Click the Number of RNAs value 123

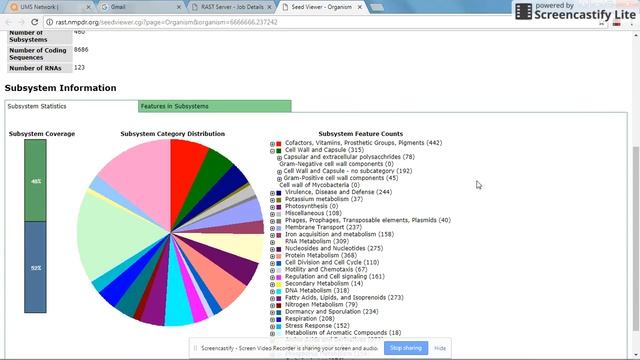coord(79,68)
